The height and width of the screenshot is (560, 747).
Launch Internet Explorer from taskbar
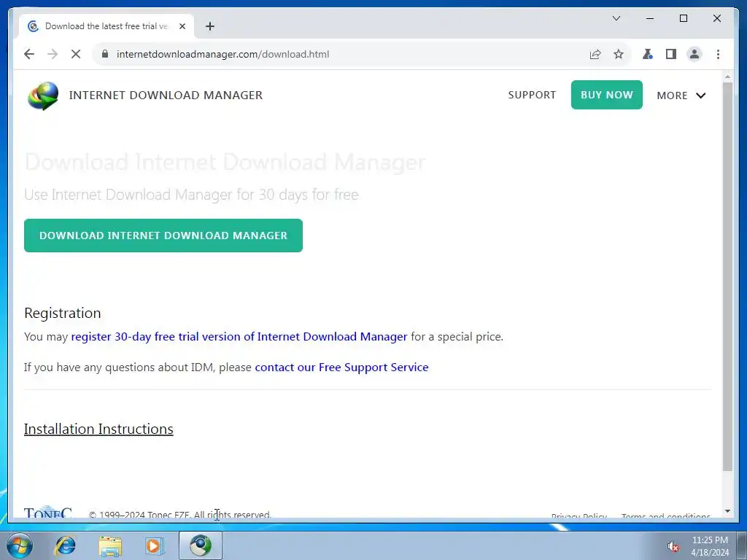(65, 545)
